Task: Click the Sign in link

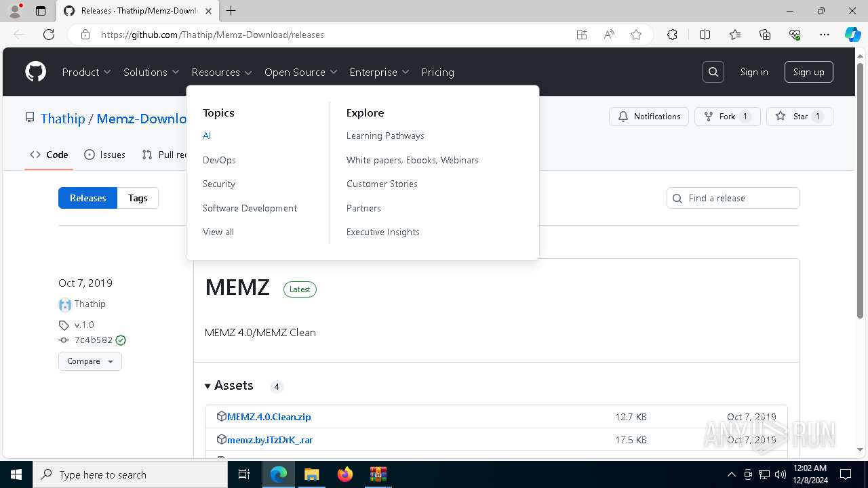Action: [x=754, y=72]
